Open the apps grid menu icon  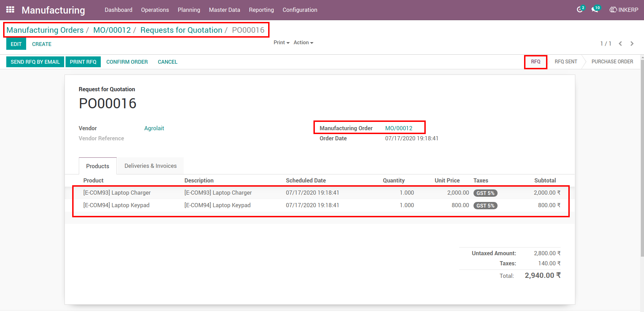10,10
